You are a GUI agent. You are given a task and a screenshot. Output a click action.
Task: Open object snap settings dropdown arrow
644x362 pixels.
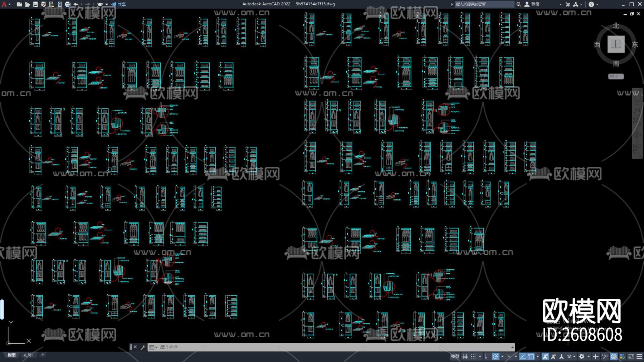click(x=538, y=356)
